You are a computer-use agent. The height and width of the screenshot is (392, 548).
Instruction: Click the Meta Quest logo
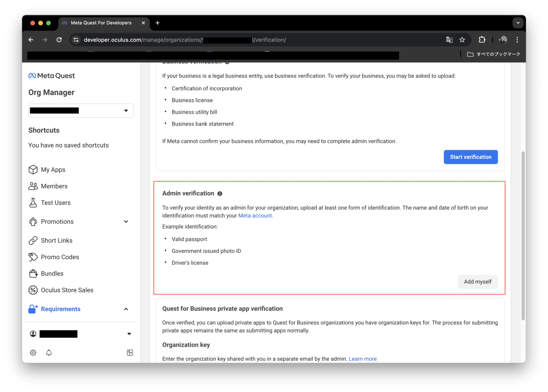pyautogui.click(x=52, y=76)
